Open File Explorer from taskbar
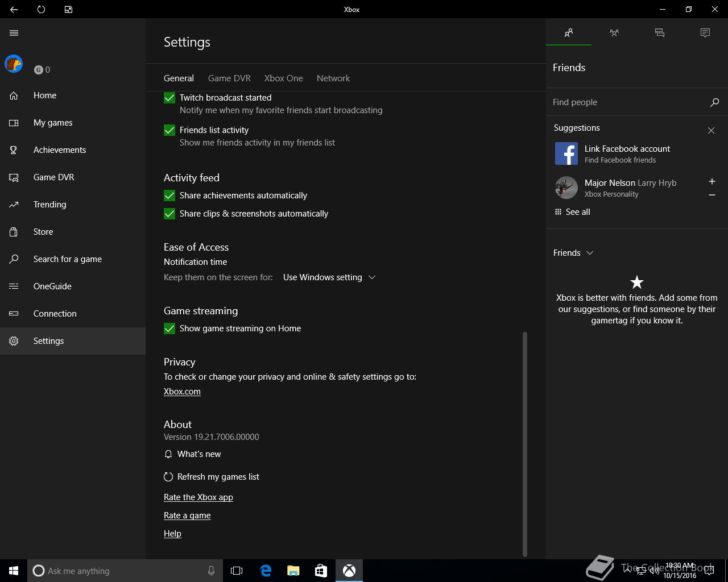 [293, 571]
